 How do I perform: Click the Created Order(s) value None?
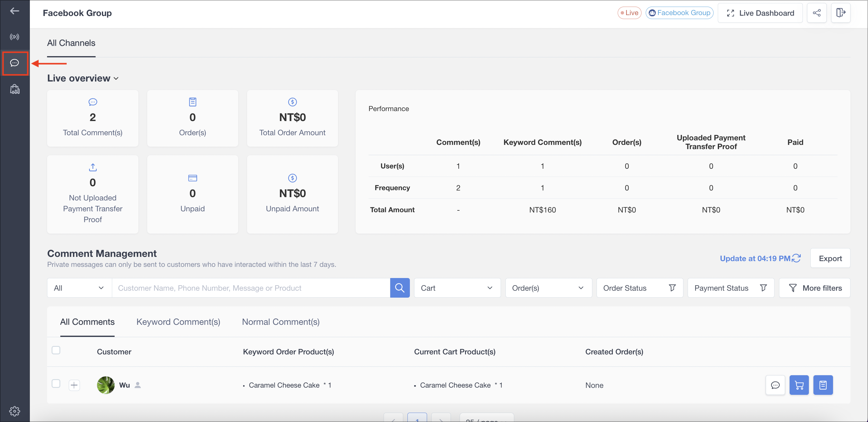tap(594, 385)
